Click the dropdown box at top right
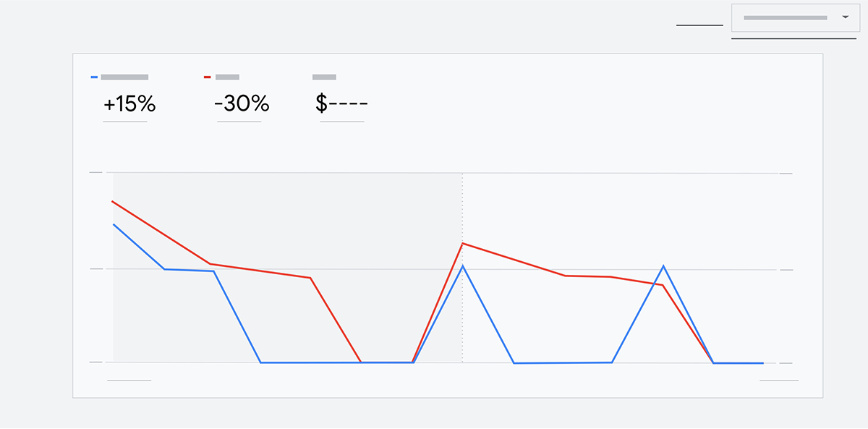Image resolution: width=868 pixels, height=429 pixels. pyautogui.click(x=796, y=18)
